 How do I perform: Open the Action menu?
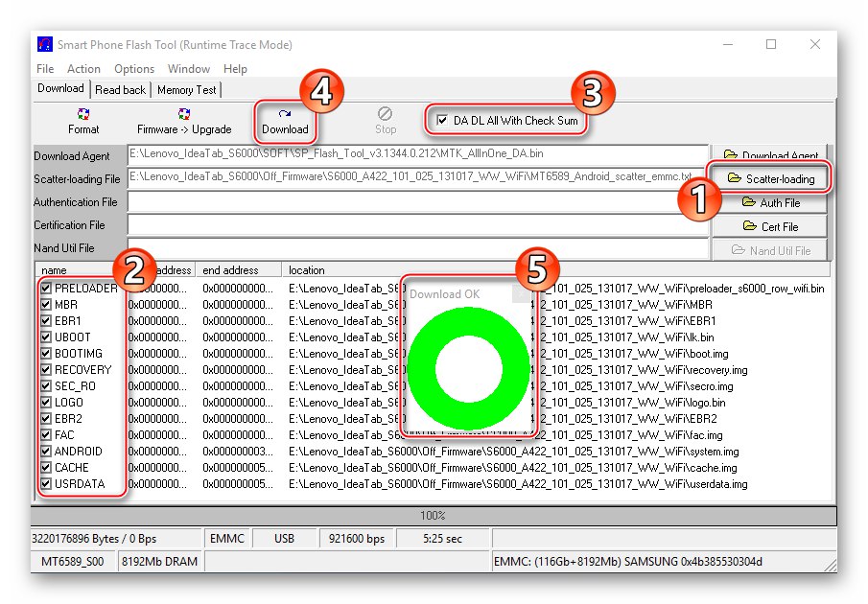[x=83, y=69]
